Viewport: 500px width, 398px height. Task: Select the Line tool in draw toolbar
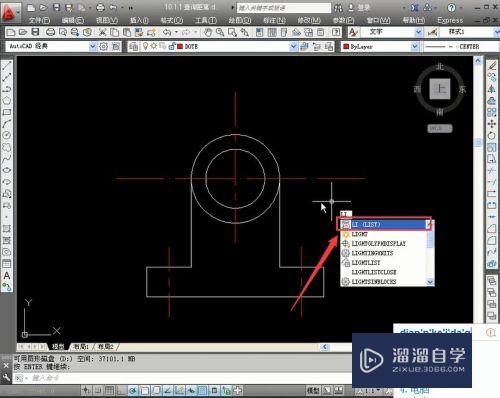[7, 65]
